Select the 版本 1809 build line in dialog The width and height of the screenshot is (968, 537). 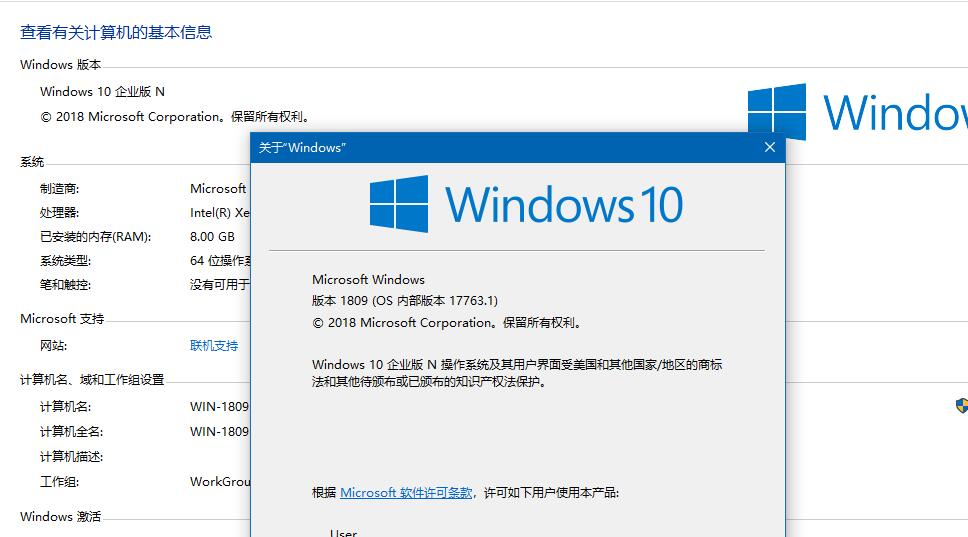[x=404, y=301]
